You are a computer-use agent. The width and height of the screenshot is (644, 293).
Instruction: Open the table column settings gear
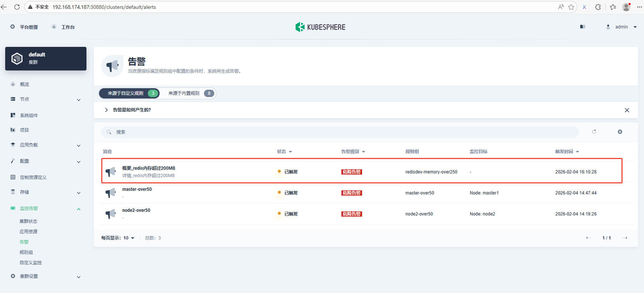(620, 132)
